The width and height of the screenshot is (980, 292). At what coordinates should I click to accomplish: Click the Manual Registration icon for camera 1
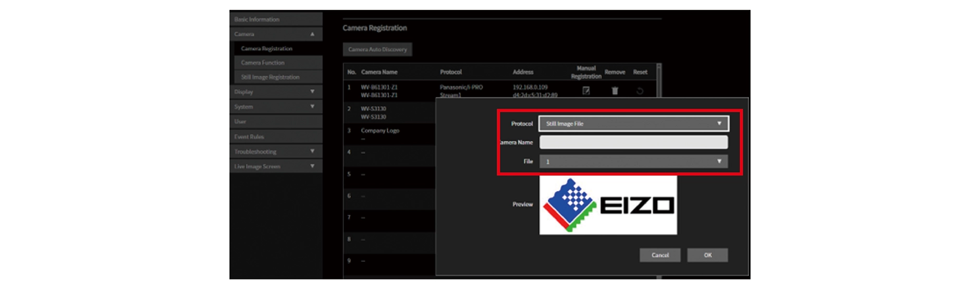[586, 91]
